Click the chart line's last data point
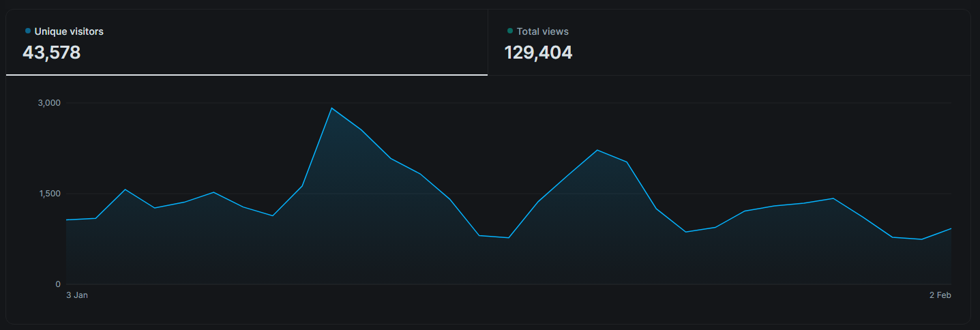This screenshot has height=330, width=980. tap(951, 228)
